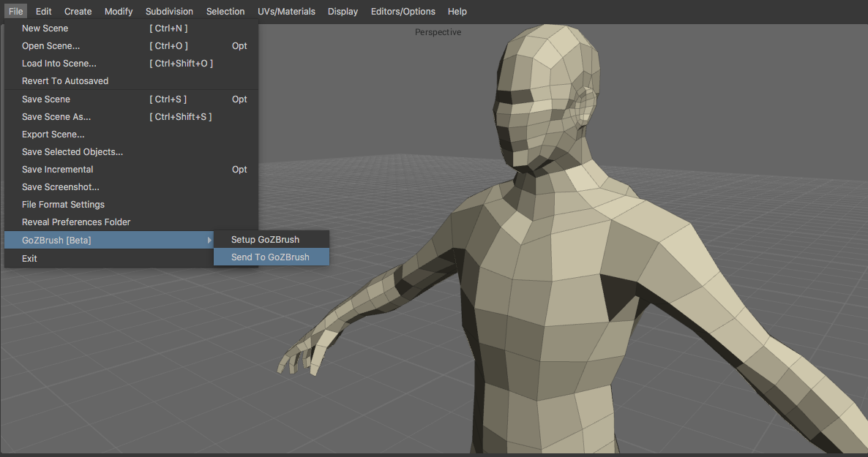Open options box next to Open Scene

click(x=239, y=46)
